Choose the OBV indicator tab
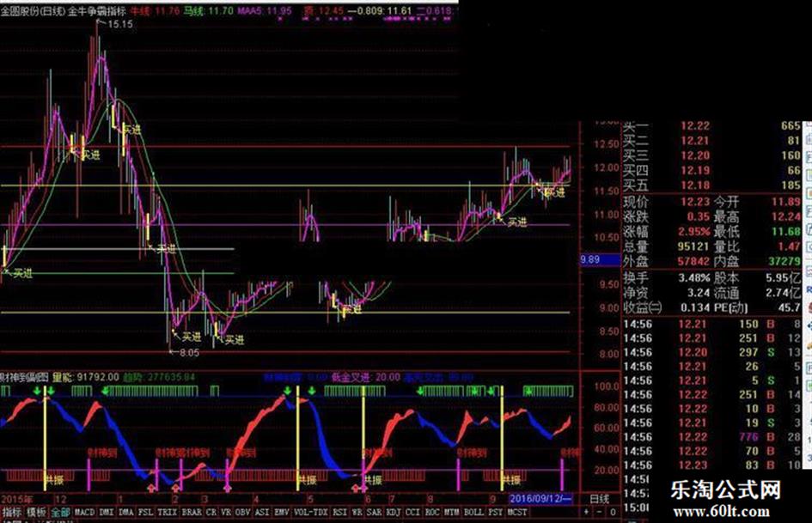This screenshot has height=523, width=812. pos(242,512)
